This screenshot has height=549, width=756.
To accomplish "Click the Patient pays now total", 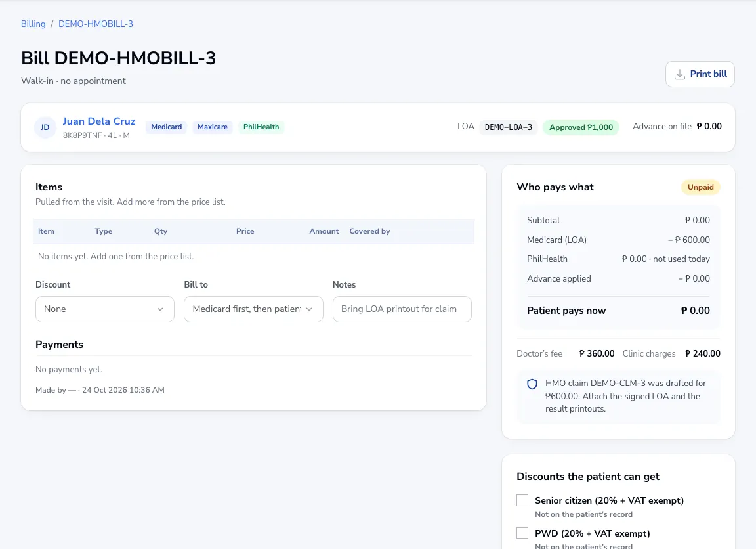I will coord(695,311).
